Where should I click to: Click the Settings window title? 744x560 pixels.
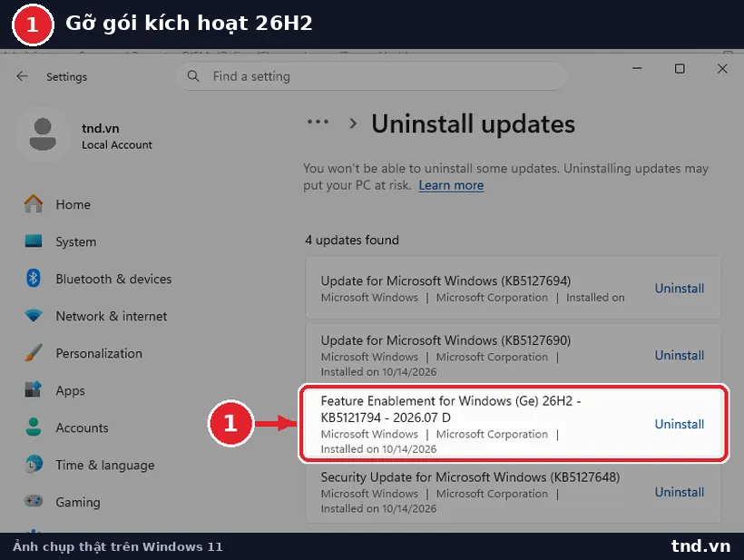pyautogui.click(x=66, y=77)
